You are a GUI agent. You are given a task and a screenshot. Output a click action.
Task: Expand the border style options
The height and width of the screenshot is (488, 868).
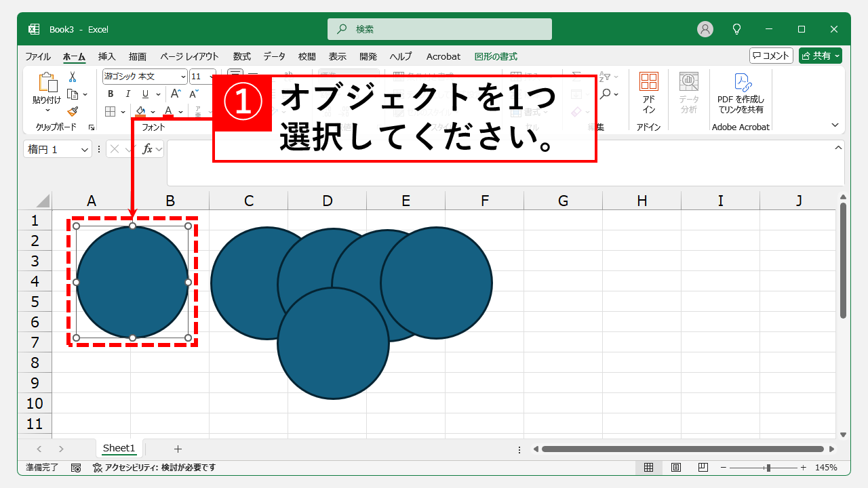[x=123, y=112]
